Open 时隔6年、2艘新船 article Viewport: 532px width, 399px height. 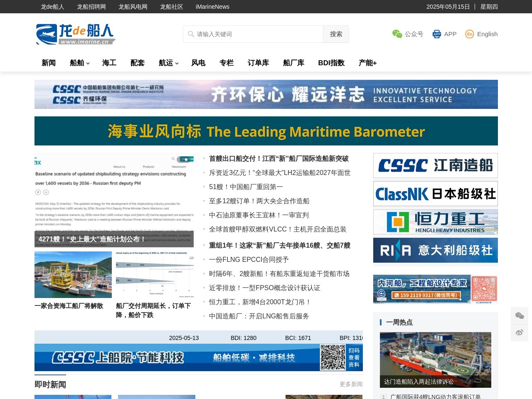(279, 274)
